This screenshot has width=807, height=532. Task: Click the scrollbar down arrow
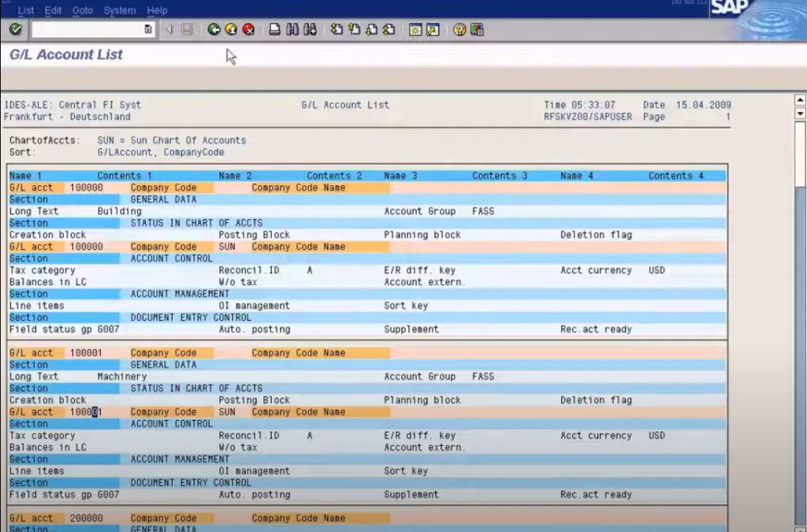coord(800,113)
